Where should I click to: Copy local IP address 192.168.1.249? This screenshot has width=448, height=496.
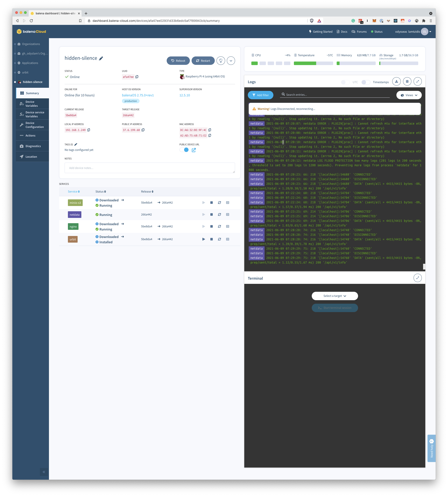point(89,130)
